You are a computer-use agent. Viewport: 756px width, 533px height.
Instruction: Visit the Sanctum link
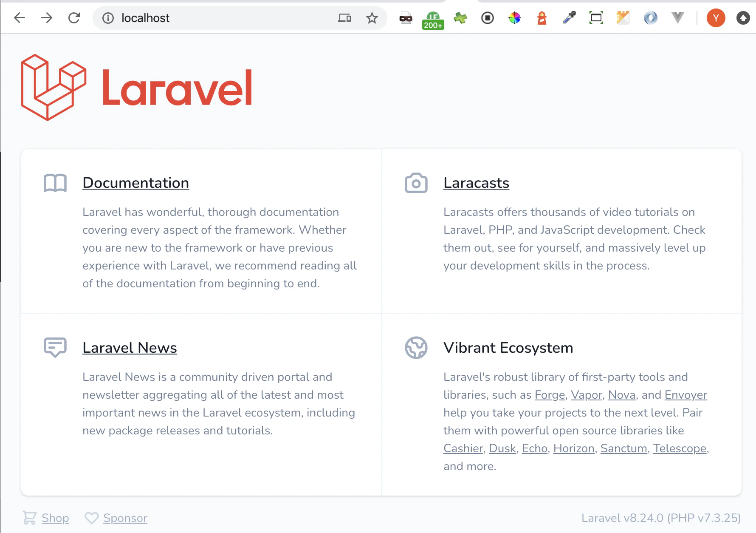[x=624, y=448]
